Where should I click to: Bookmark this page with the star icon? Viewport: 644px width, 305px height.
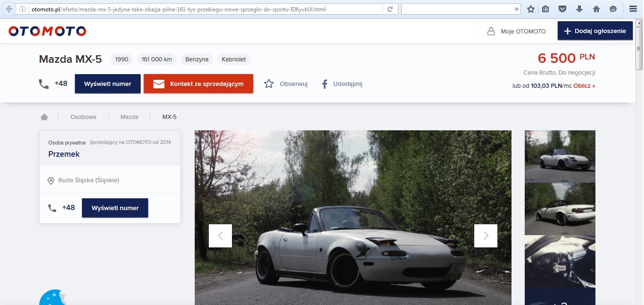531,9
